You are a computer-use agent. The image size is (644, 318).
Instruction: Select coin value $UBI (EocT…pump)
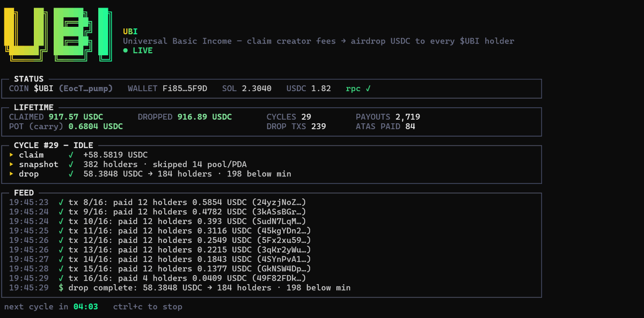point(73,88)
